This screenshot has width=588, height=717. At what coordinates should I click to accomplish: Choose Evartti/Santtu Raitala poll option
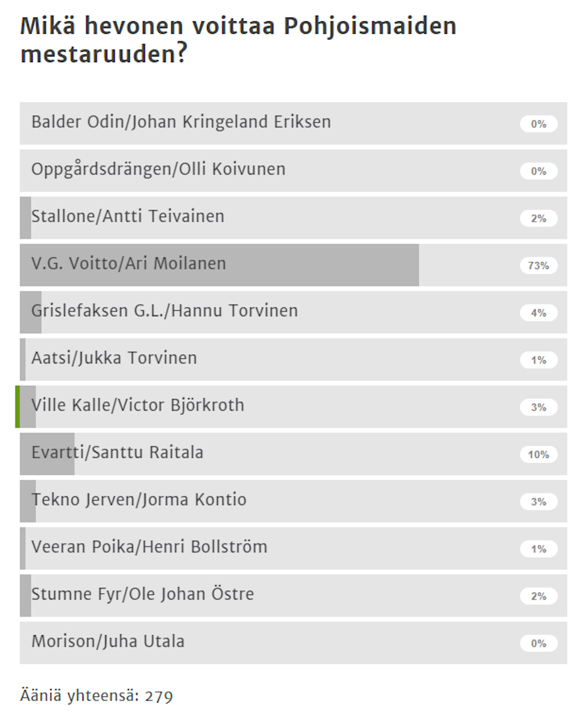click(293, 454)
